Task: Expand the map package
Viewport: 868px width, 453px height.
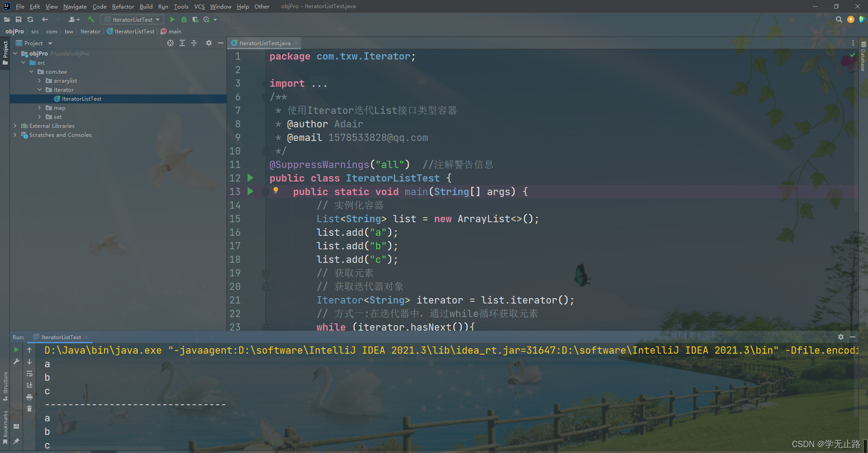Action: click(40, 107)
